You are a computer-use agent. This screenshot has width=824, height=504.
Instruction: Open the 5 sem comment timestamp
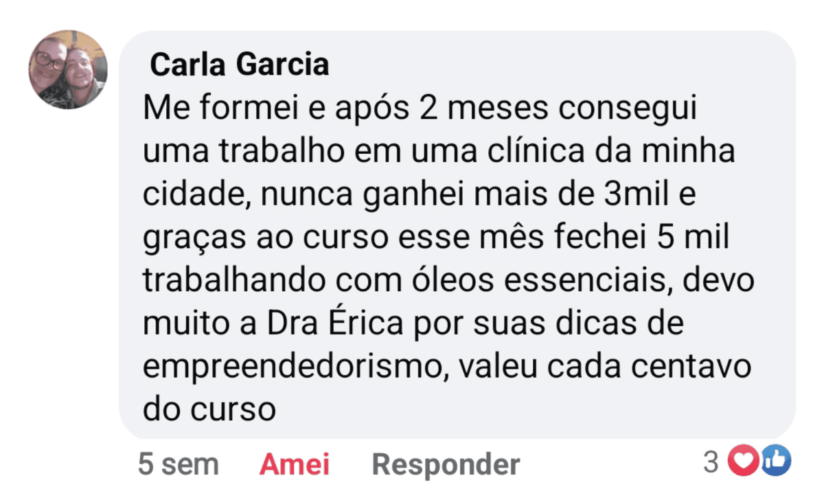tap(178, 465)
